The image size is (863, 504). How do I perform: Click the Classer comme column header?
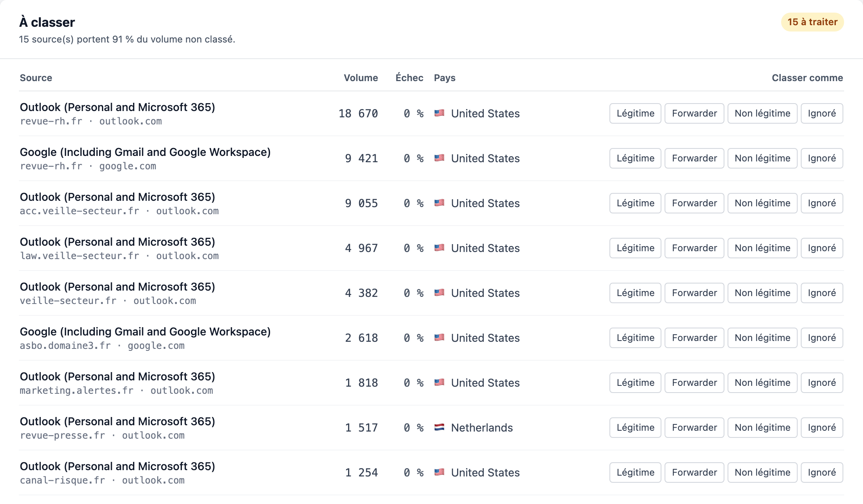click(x=807, y=78)
